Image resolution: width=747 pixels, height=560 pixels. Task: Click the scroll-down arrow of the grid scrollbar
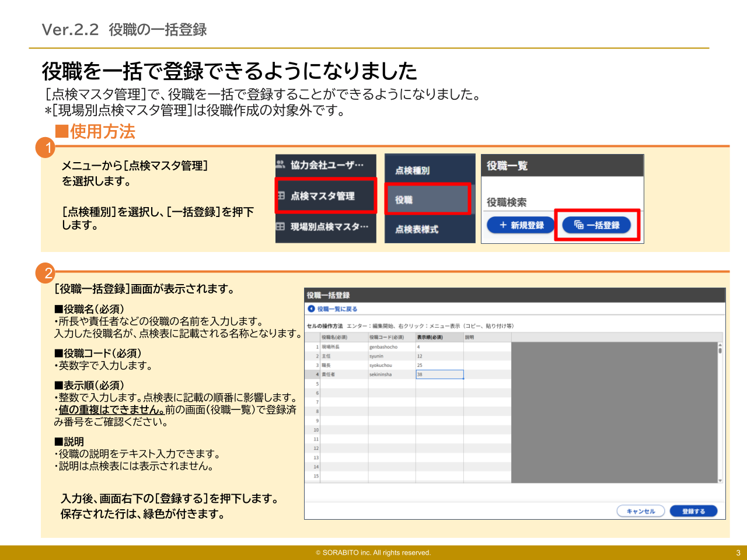click(x=720, y=480)
